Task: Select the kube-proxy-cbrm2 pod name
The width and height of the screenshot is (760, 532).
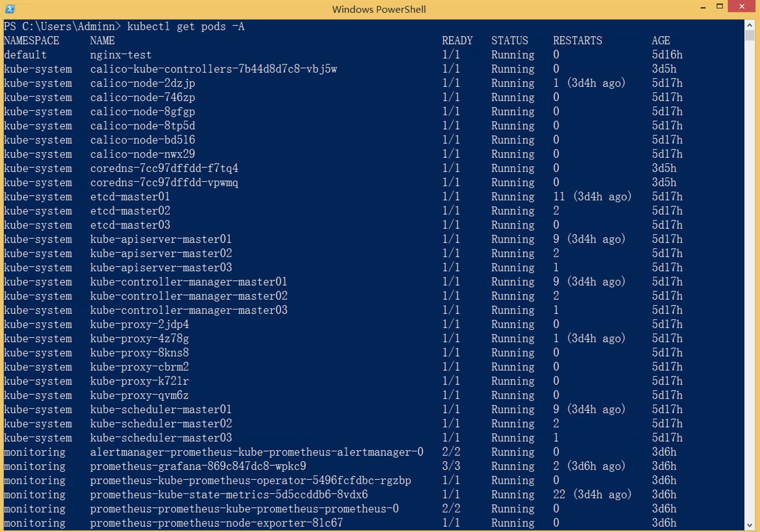Action: (x=139, y=367)
